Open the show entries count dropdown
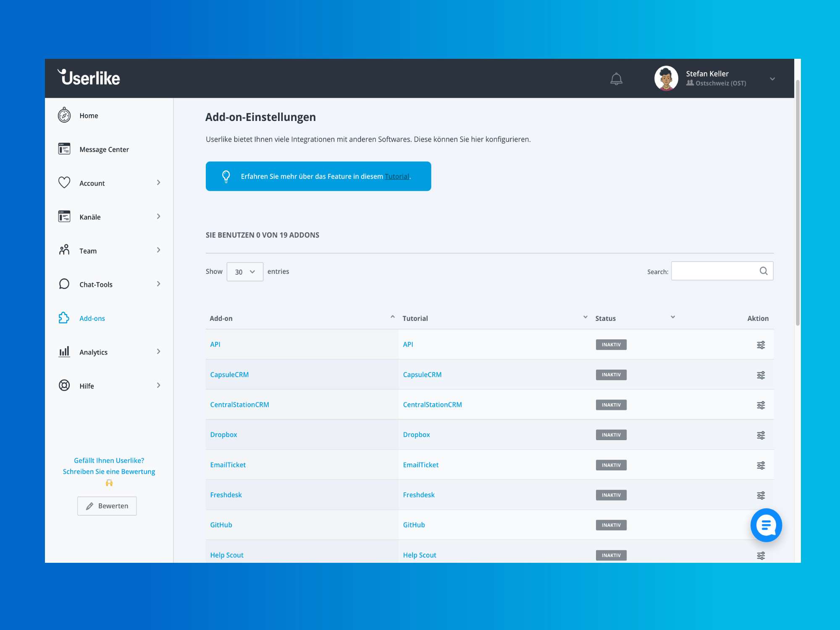This screenshot has height=630, width=840. (x=245, y=272)
